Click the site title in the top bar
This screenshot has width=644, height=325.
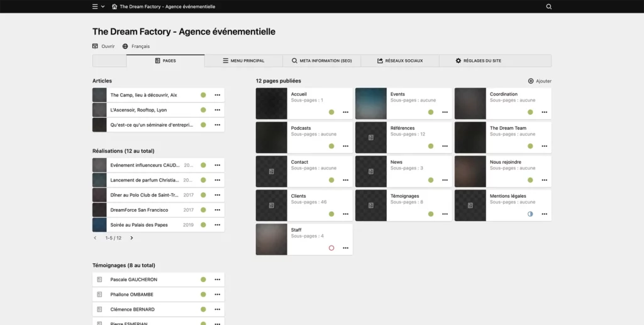click(167, 6)
